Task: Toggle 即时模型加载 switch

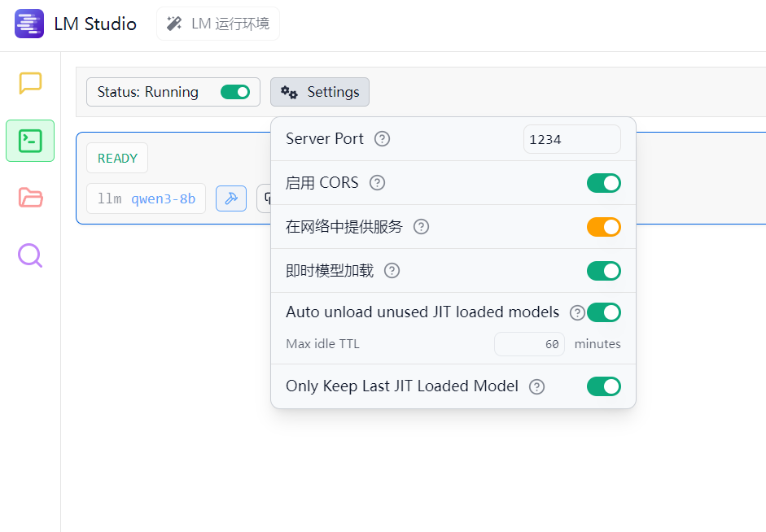Action: 604,271
